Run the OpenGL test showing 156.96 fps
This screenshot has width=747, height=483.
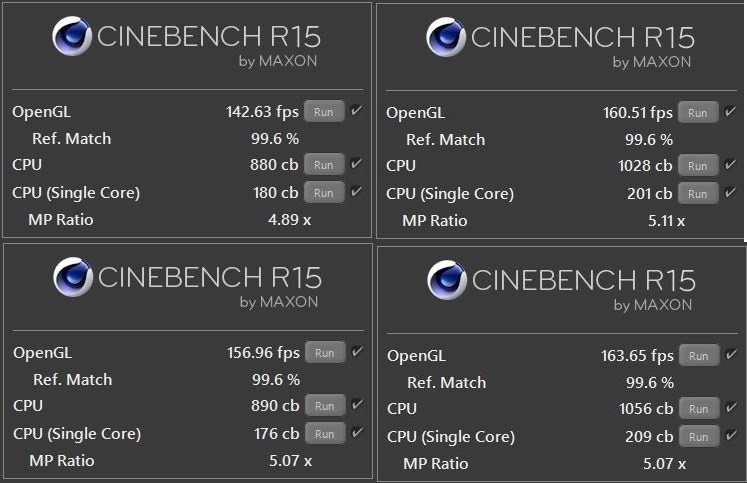[325, 352]
